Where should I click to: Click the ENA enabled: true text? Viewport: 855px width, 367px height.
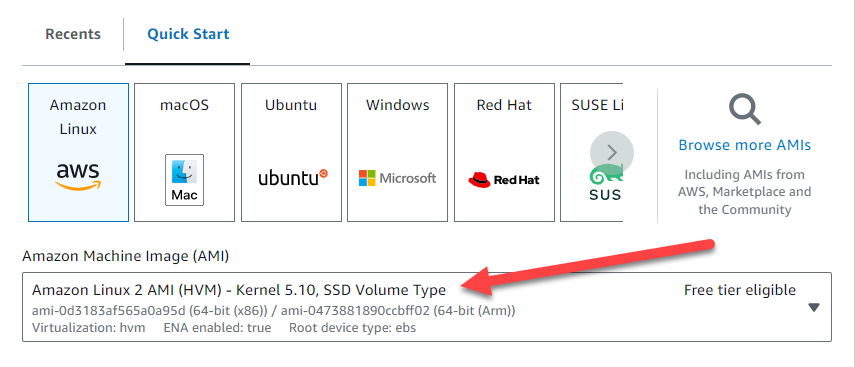point(217,328)
